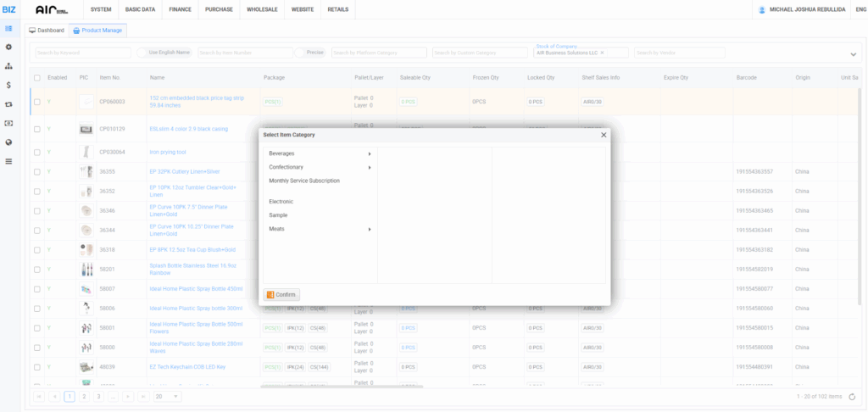The image size is (868, 412).
Task: Click the gear icon in the left sidebar
Action: tap(8, 47)
